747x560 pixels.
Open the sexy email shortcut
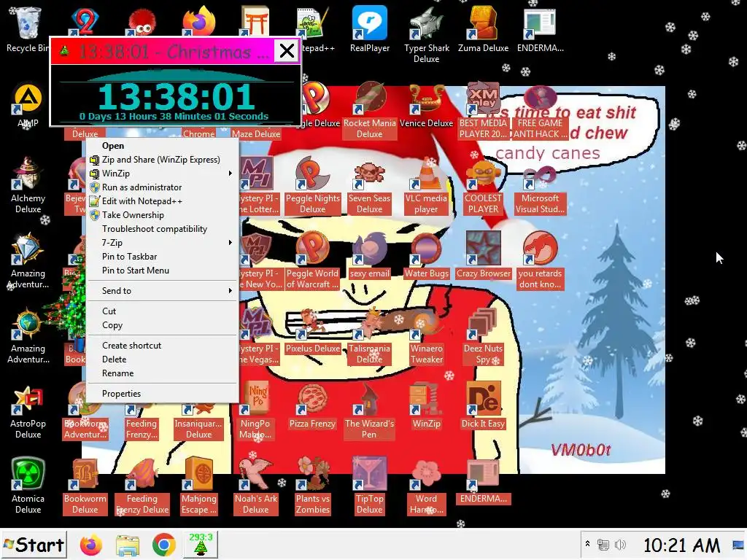point(369,255)
